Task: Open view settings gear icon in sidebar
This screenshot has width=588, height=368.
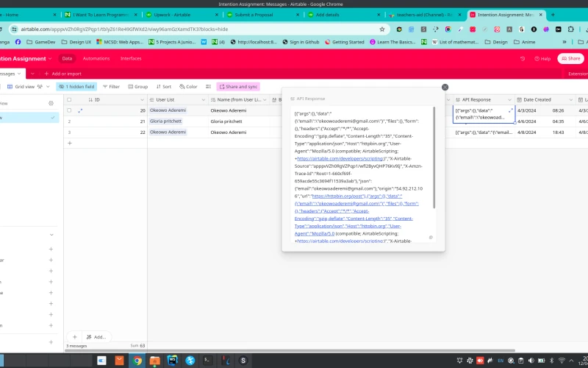Action: click(x=51, y=103)
